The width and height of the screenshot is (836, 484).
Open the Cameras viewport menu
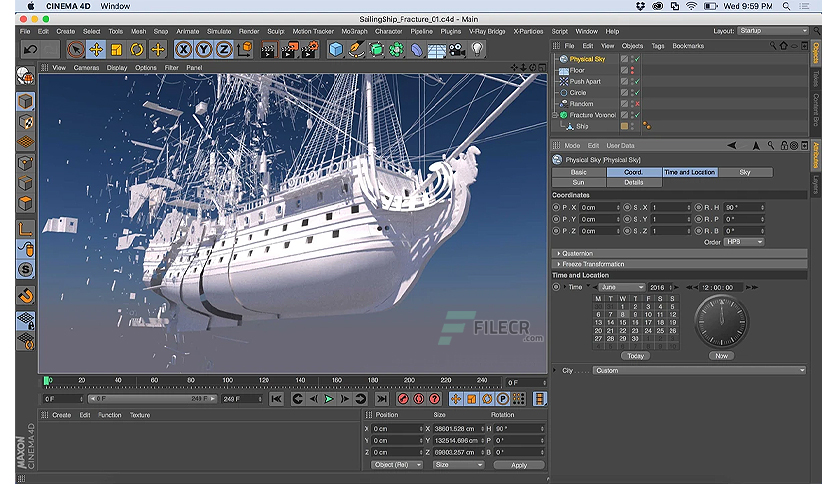[86, 68]
